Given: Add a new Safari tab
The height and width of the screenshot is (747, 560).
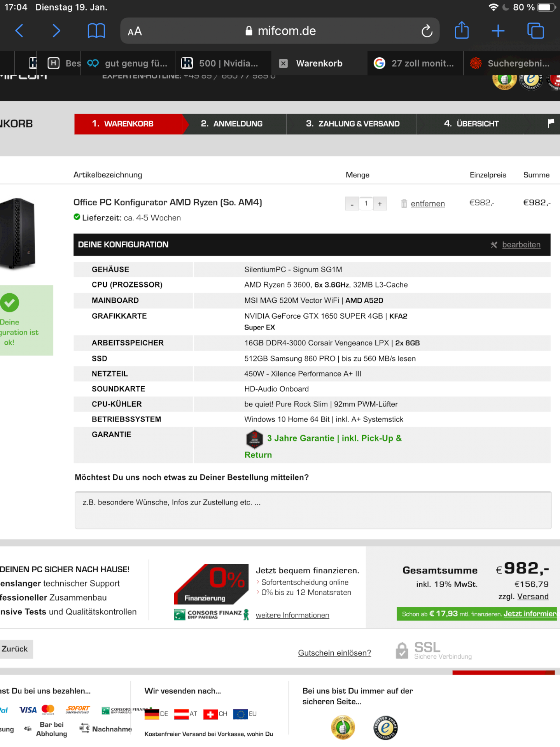Looking at the screenshot, I should [498, 31].
